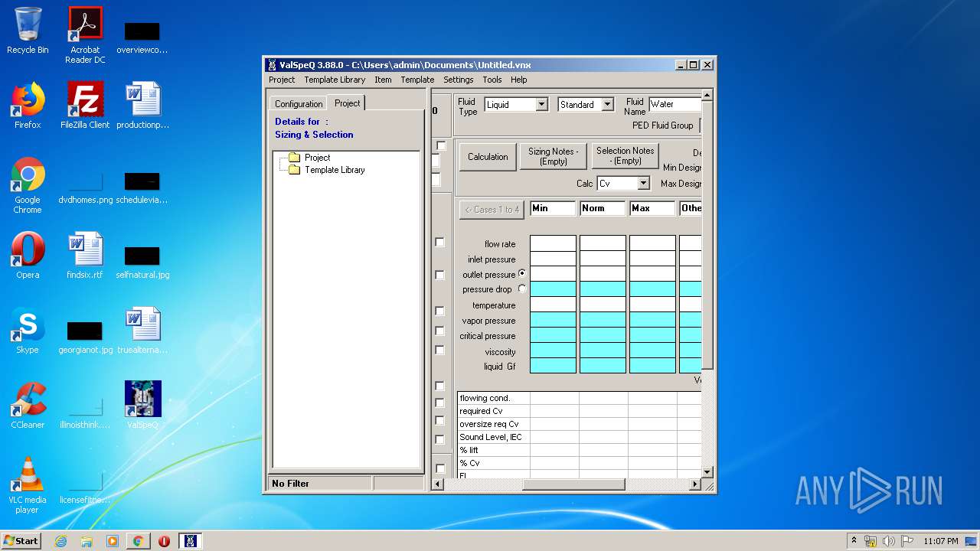Open the CCleaner desktop shortcut
This screenshot has width=980, height=551.
coord(28,406)
